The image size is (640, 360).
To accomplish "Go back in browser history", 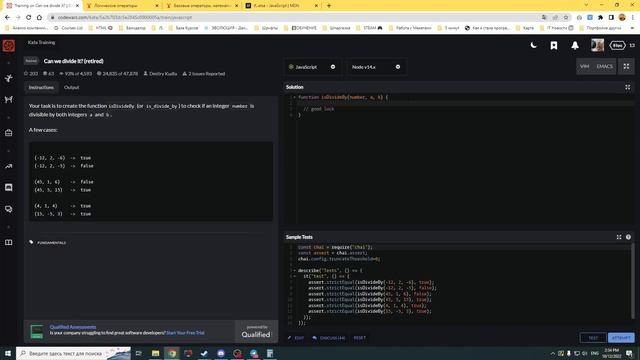I will click(7, 17).
